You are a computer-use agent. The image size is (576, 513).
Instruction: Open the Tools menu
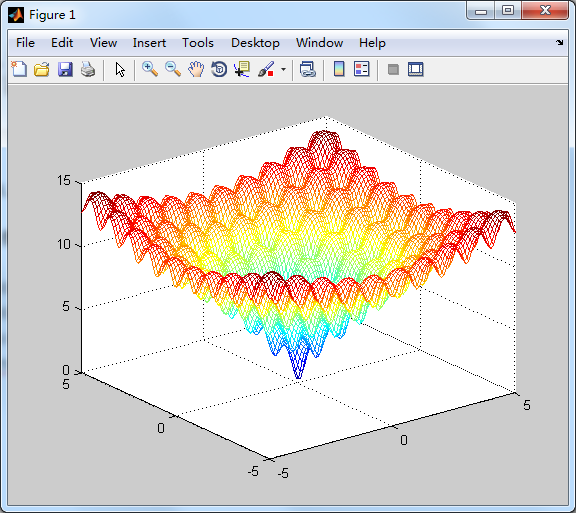(198, 43)
